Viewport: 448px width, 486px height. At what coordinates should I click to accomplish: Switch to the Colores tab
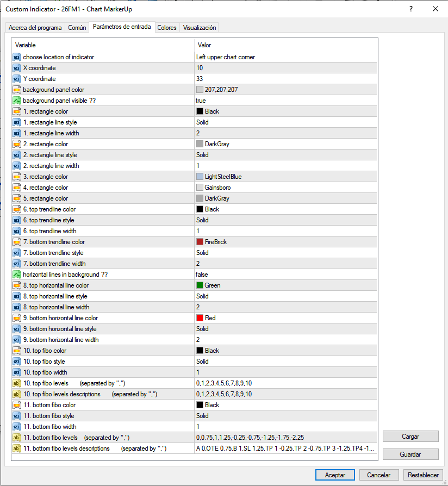pyautogui.click(x=167, y=28)
